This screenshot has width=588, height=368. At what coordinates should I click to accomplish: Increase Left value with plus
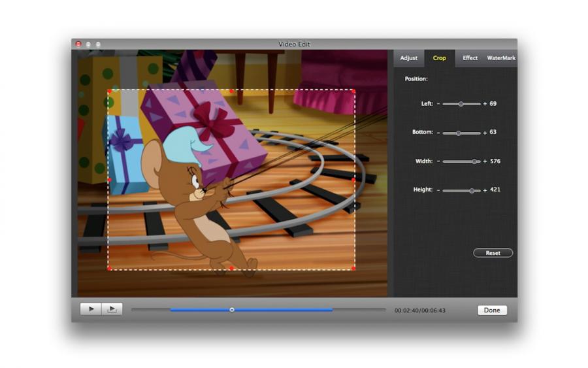[x=485, y=104]
